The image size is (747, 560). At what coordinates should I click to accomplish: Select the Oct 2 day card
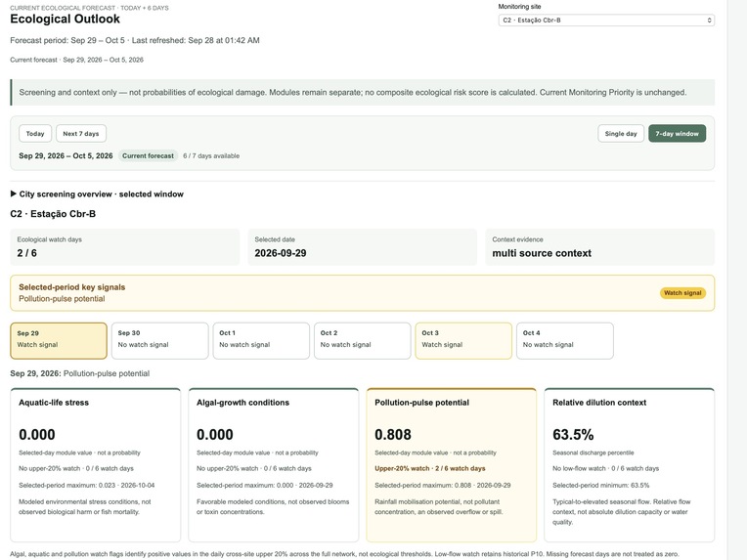point(362,340)
